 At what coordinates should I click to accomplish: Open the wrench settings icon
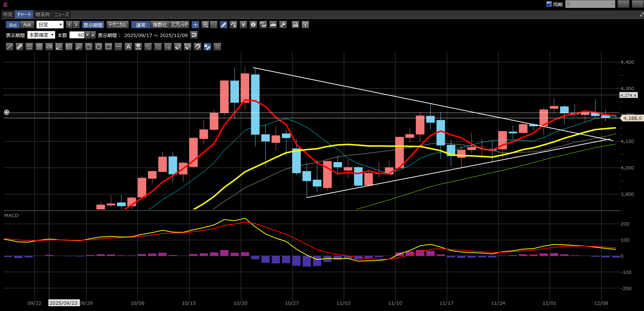point(283,25)
